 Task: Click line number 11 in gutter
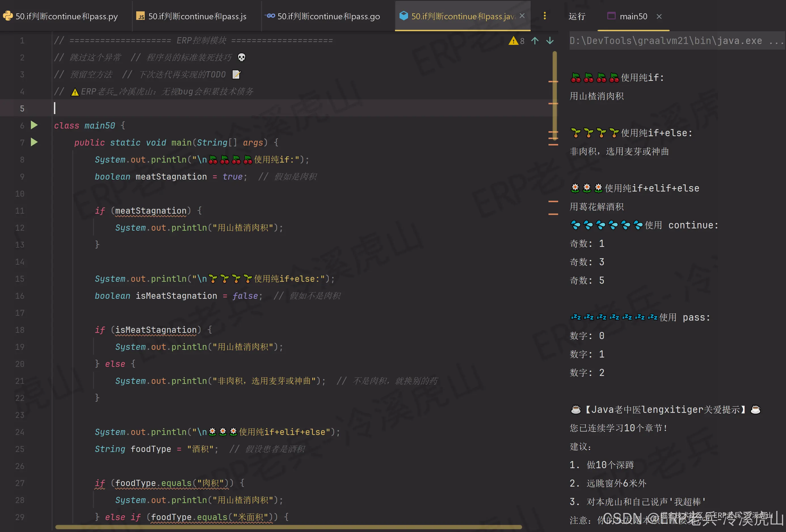(x=20, y=211)
